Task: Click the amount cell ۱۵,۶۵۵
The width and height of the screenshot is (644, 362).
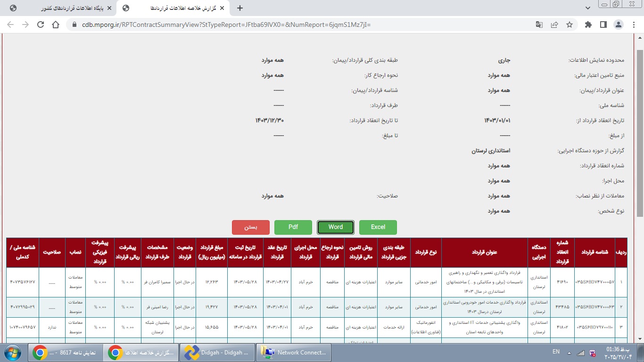Action: coord(211,327)
